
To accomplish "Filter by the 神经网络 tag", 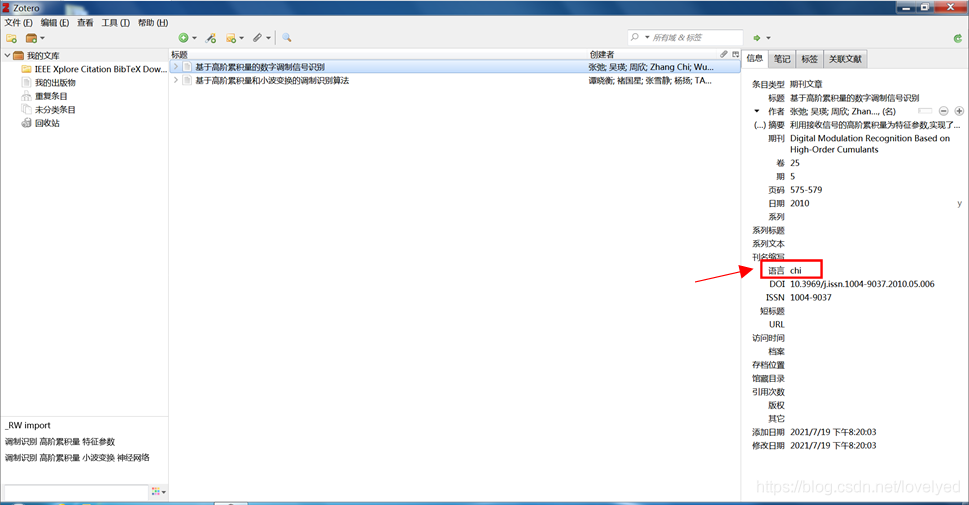I will pyautogui.click(x=133, y=458).
